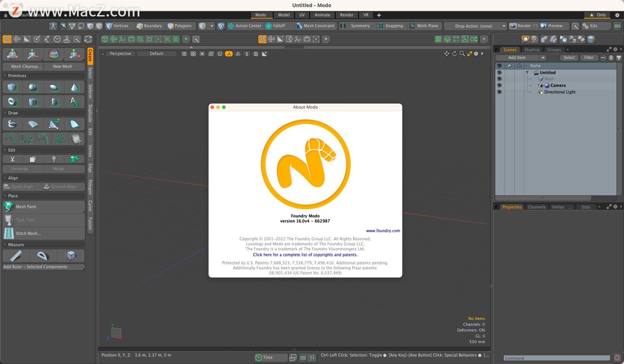Switch to UV layout tab

point(302,15)
